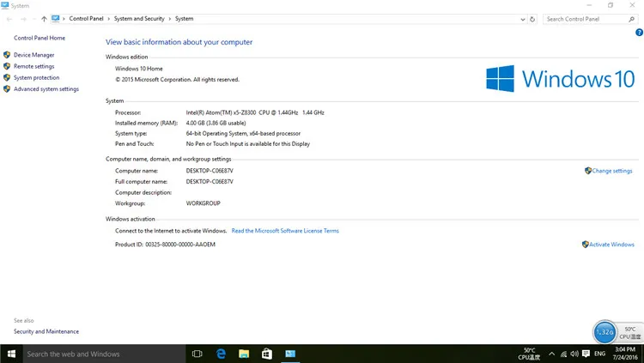This screenshot has width=644, height=363.
Task: Expand the address bar history dropdown
Action: coord(522,19)
